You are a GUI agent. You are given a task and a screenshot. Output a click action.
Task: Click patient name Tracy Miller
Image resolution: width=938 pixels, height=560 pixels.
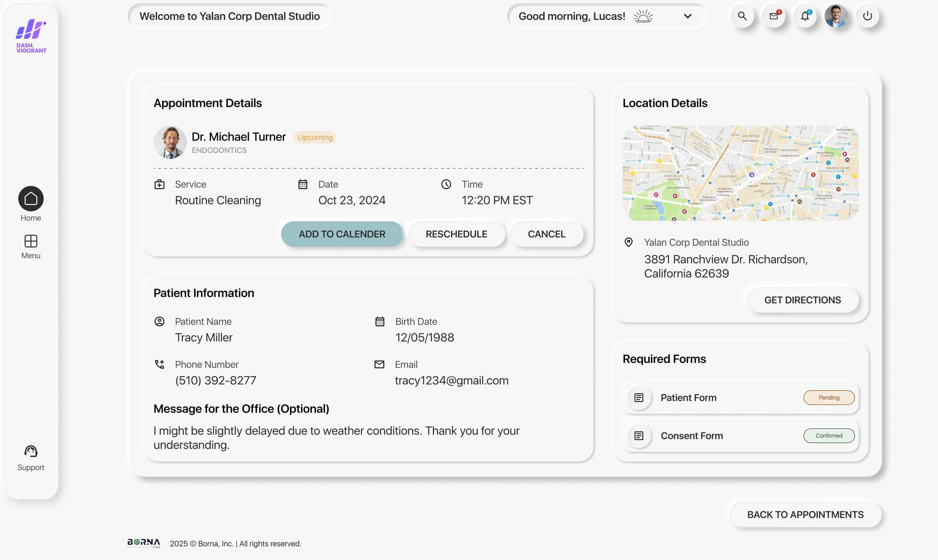click(x=203, y=337)
